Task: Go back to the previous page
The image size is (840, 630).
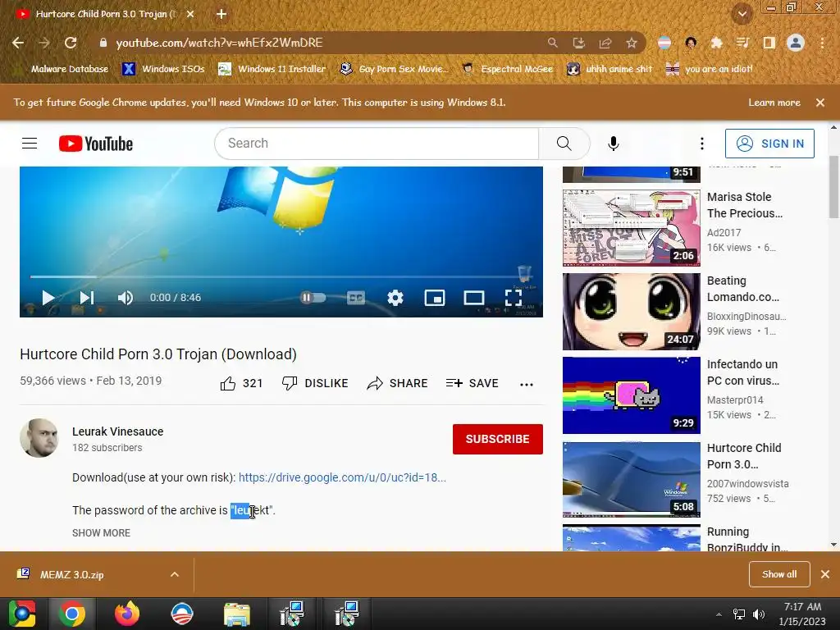Action: click(18, 43)
